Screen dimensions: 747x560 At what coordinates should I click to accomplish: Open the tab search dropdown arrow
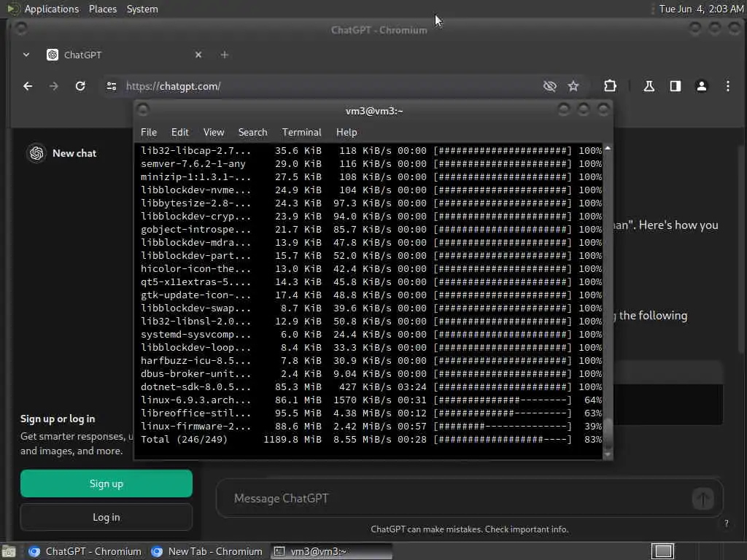point(26,55)
